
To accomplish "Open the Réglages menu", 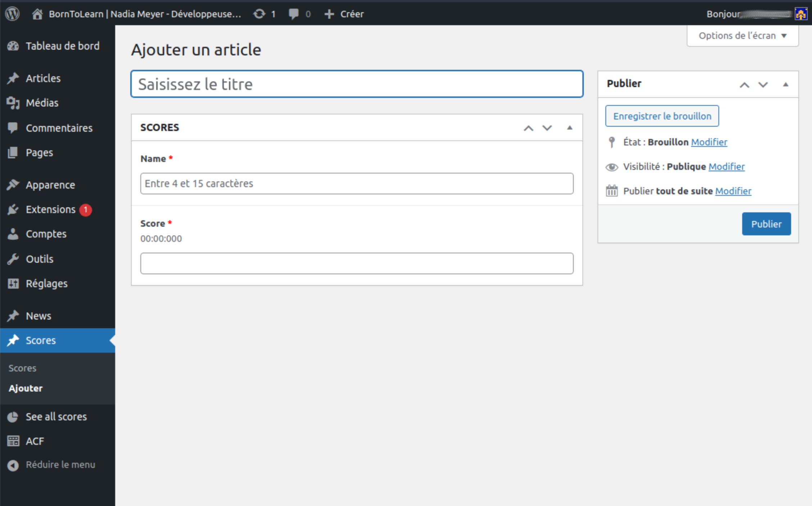I will [58, 284].
